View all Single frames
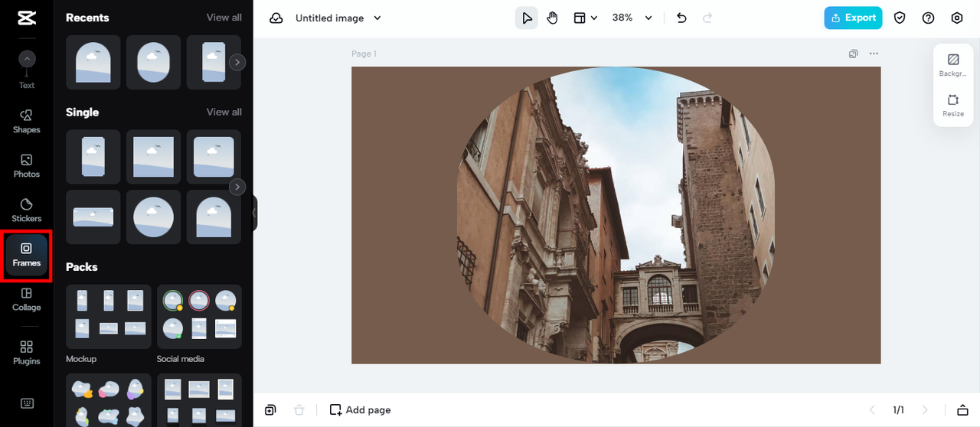 [224, 112]
